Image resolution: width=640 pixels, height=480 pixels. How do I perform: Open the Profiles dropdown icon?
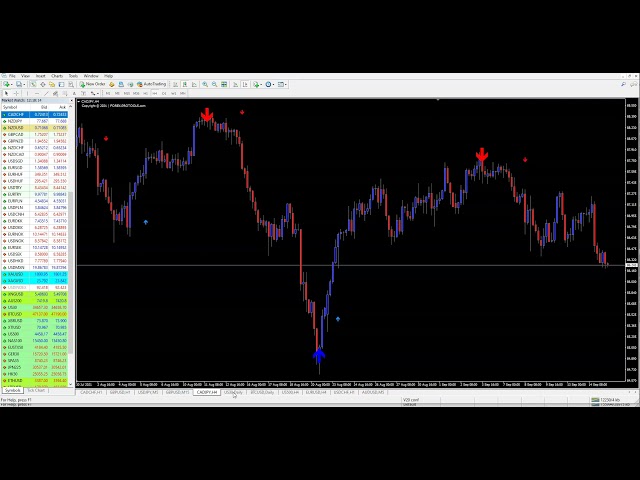tap(20, 84)
